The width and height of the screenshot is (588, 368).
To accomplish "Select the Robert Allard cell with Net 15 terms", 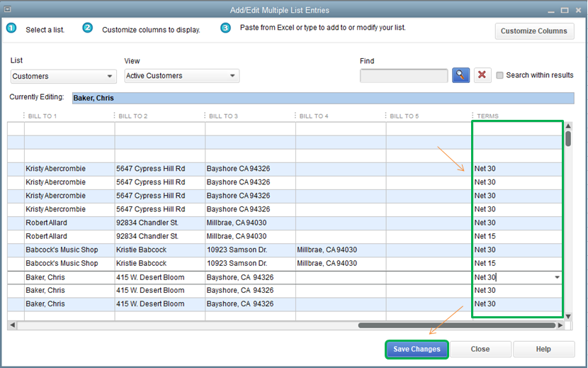I will 69,236.
